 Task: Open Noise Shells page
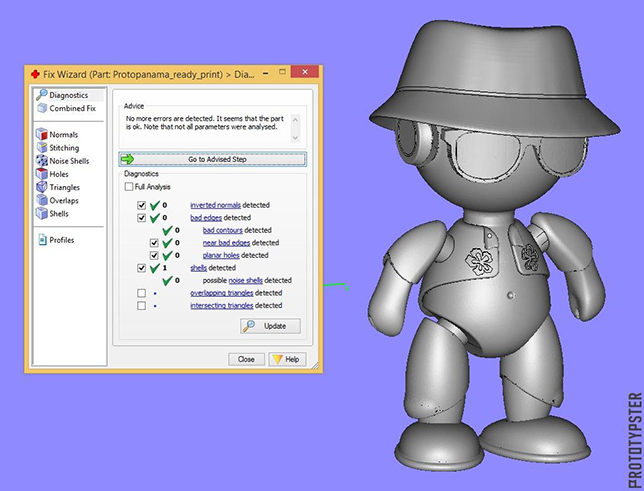pyautogui.click(x=69, y=161)
